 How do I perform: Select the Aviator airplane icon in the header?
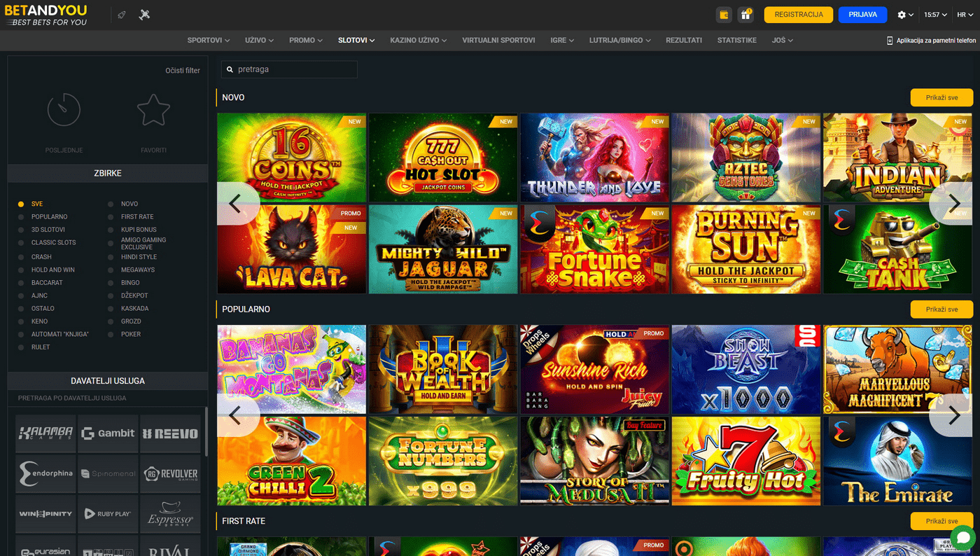pos(144,14)
